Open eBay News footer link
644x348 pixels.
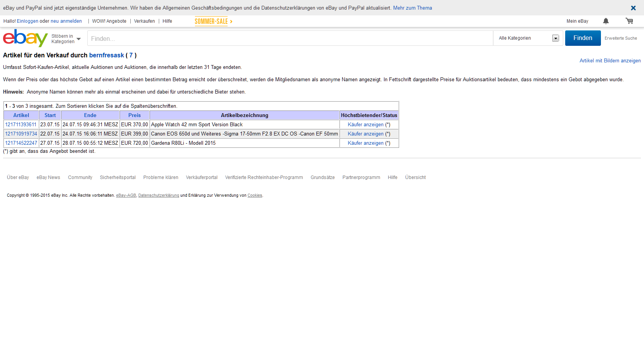(x=48, y=177)
